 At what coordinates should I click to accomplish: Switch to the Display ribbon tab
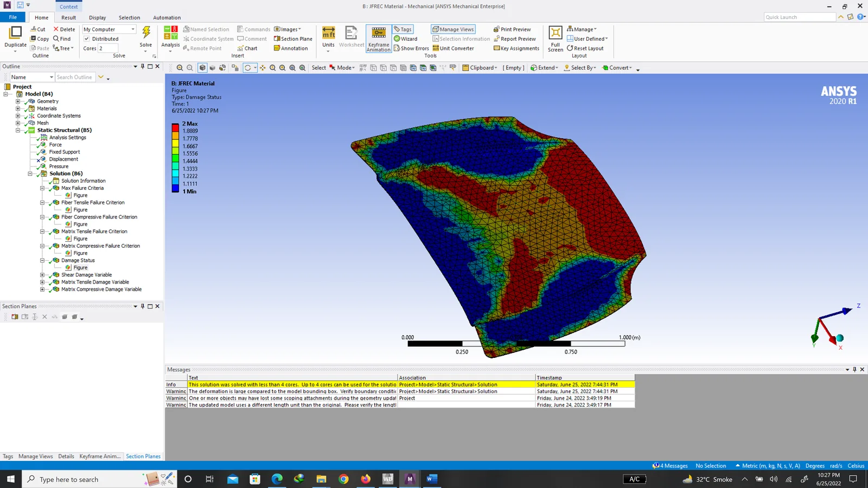(98, 17)
